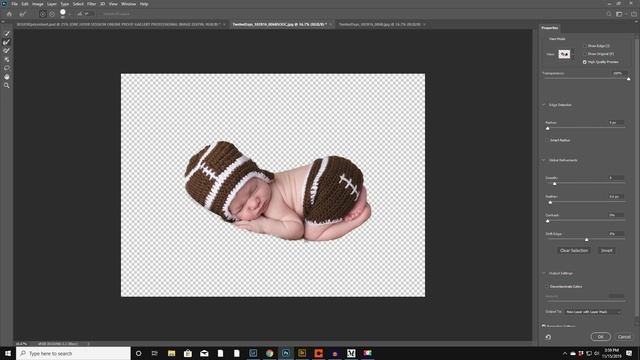640x360 pixels.
Task: Click the add-to-selection plus mode icon
Action: pyautogui.click(x=42, y=14)
